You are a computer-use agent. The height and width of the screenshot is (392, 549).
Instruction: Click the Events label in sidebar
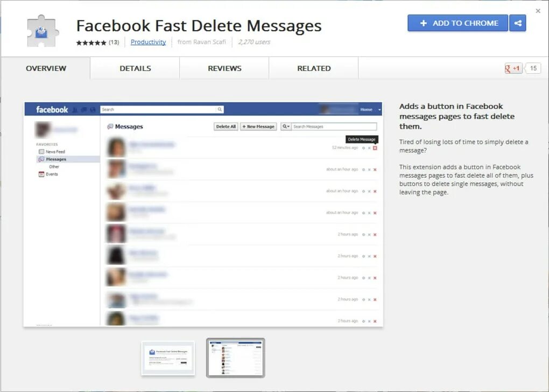[x=52, y=174]
